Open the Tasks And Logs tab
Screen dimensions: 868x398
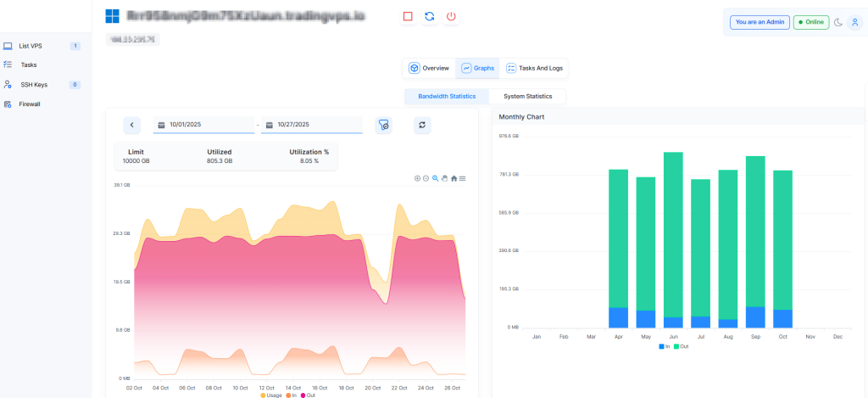(534, 68)
